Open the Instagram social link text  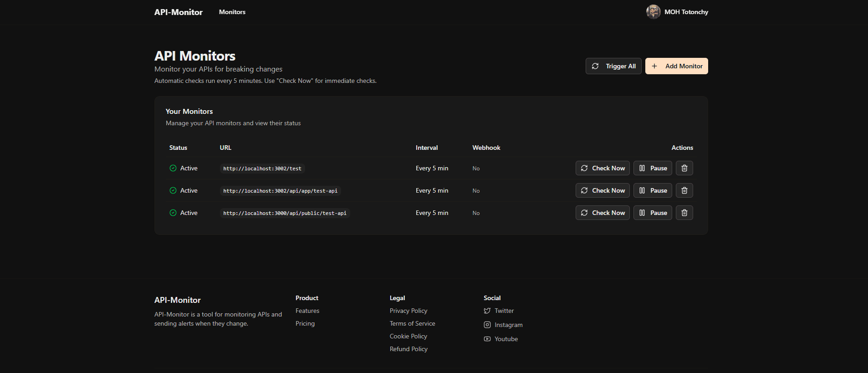coord(509,325)
